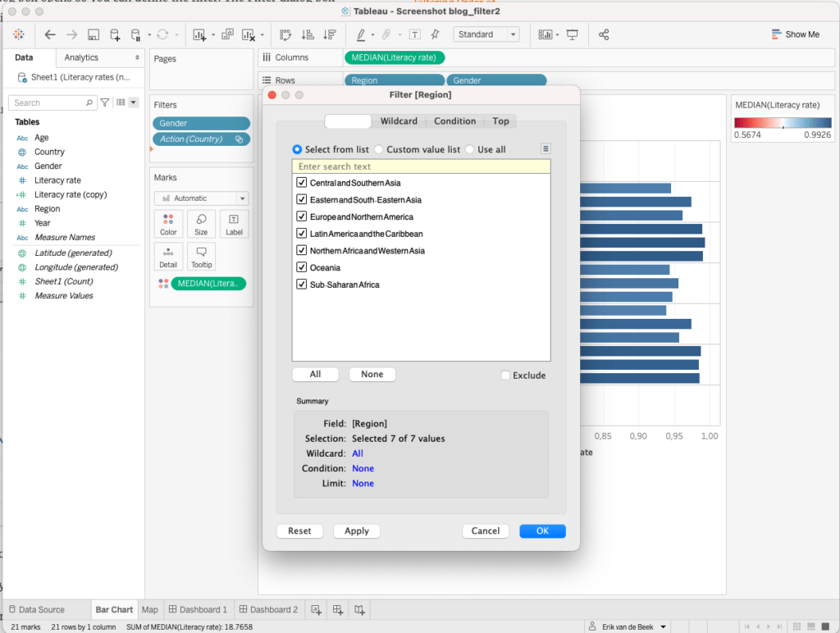Click the New Worksheet tab icon
The height and width of the screenshot is (633, 840).
[316, 610]
